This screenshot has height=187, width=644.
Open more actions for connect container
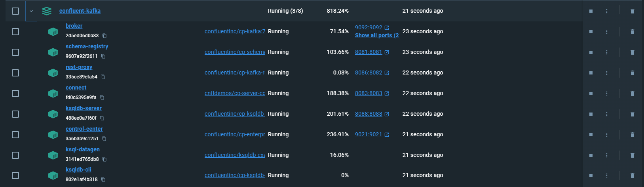(606, 93)
